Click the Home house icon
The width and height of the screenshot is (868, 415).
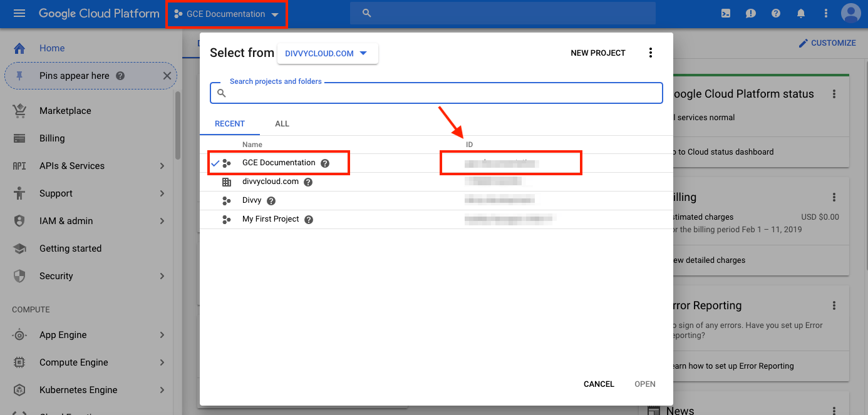coord(19,48)
